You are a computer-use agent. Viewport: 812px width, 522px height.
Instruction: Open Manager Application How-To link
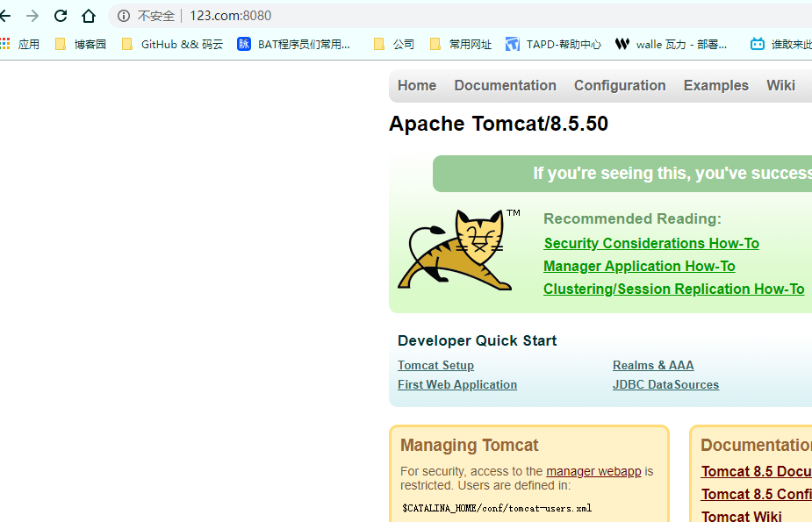pos(640,266)
